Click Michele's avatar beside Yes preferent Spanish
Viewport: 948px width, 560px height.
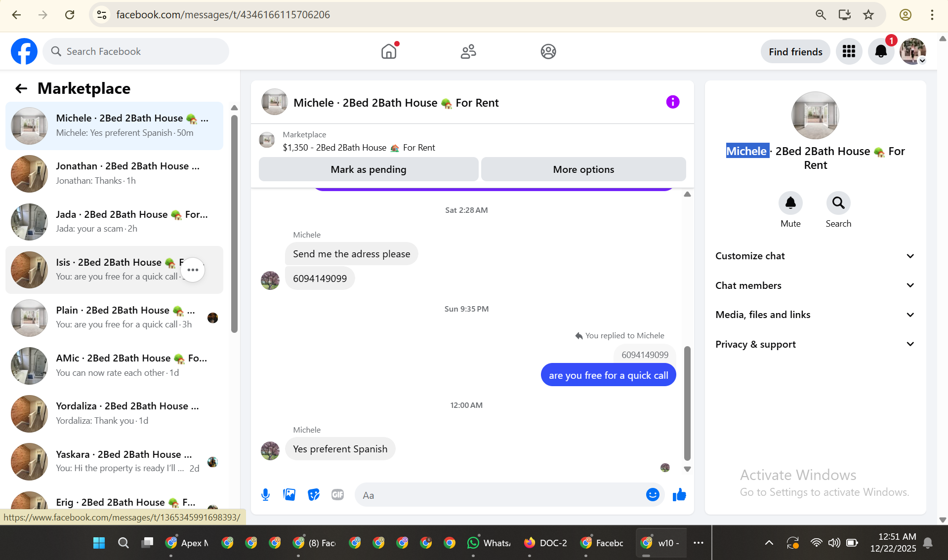tap(270, 450)
